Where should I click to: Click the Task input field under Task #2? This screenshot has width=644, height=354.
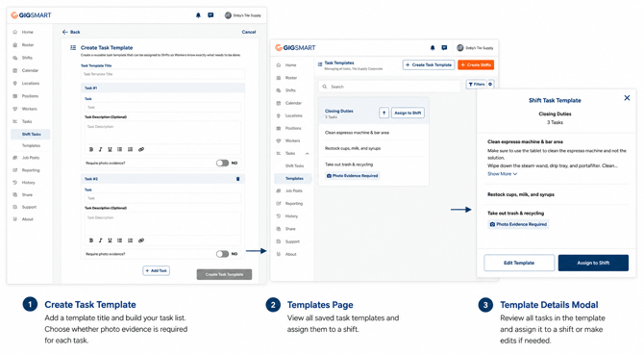[162, 198]
